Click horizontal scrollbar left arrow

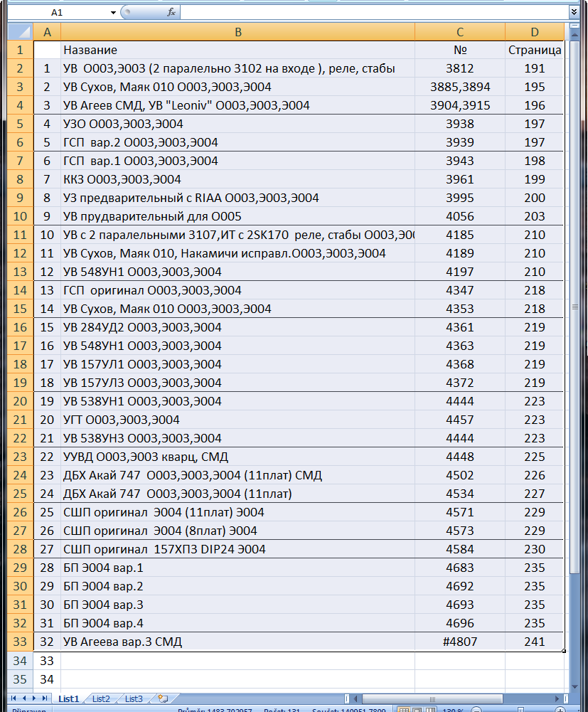point(356,698)
